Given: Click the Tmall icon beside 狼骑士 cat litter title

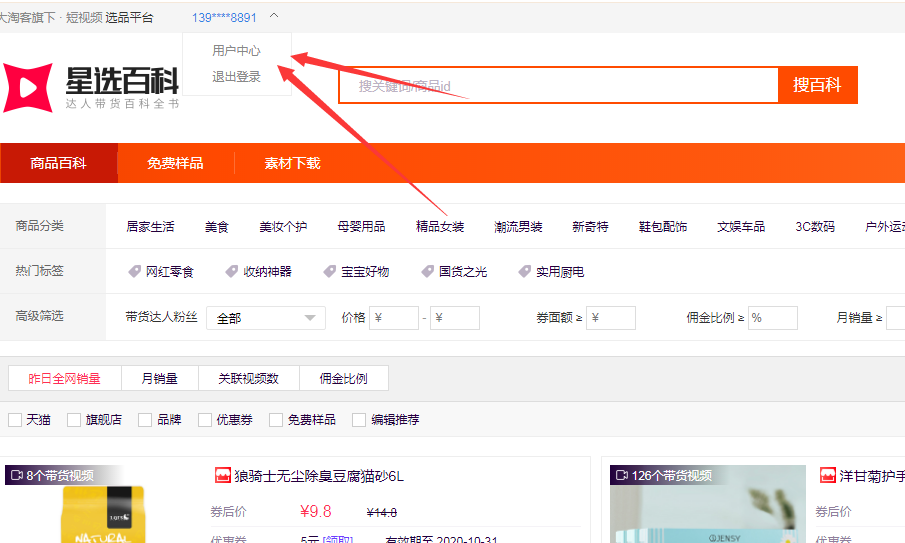Looking at the screenshot, I should click(223, 476).
